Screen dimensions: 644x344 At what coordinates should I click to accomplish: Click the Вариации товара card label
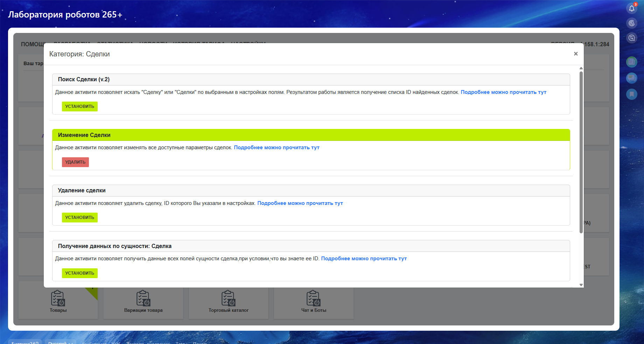click(x=143, y=310)
